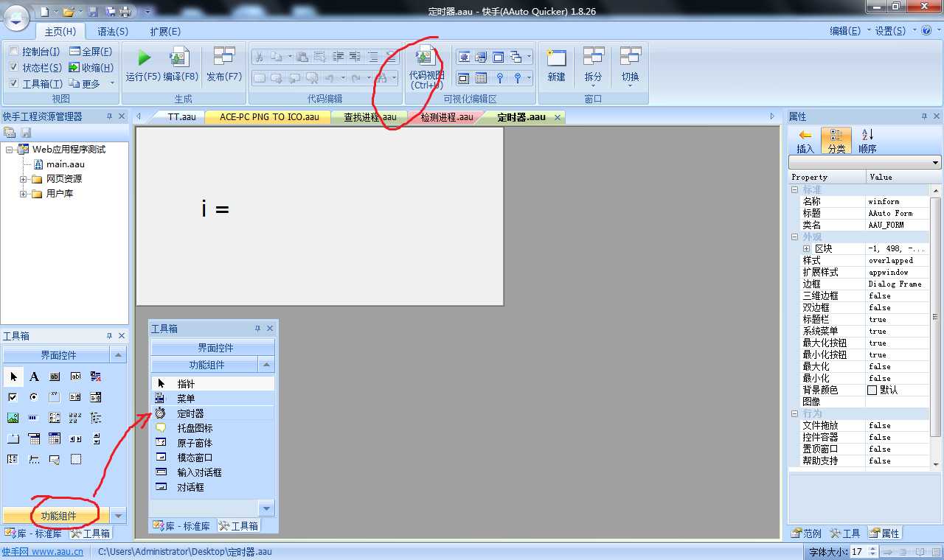
Task: Select 菜单 menu component
Action: [212, 399]
